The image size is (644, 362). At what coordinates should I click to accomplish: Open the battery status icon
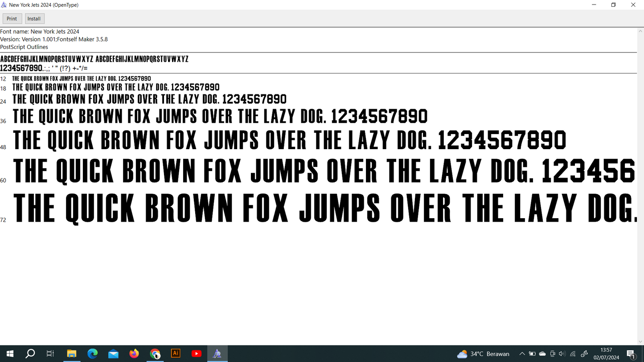click(532, 354)
